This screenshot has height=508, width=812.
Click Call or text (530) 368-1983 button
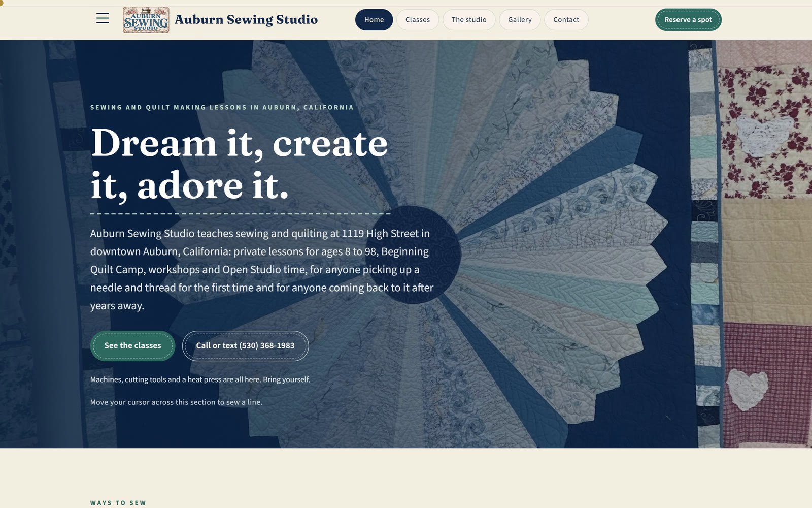point(245,346)
